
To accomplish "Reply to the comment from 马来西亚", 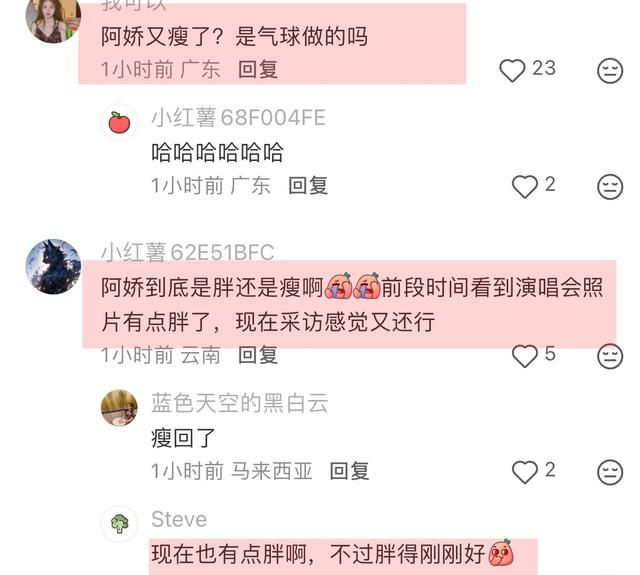I will [x=349, y=471].
